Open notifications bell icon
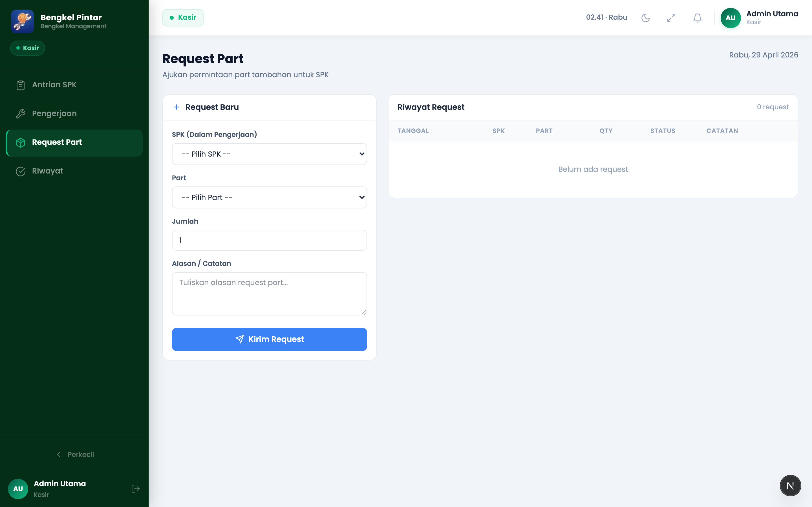Screen dimensions: 812x507 [697, 18]
